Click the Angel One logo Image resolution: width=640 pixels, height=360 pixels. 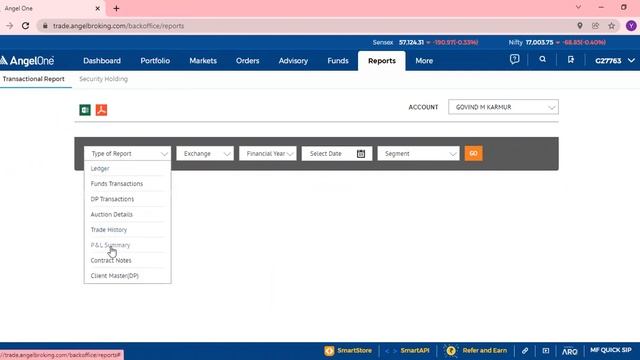tap(27, 61)
